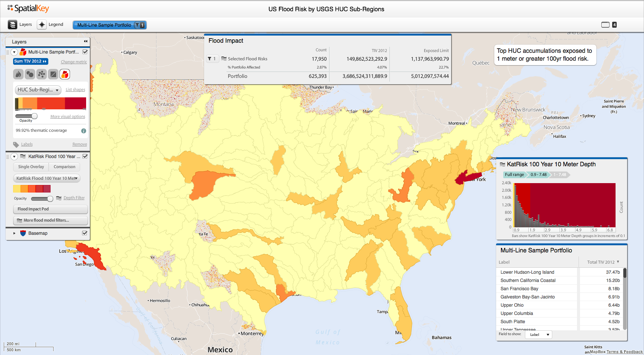Click the KatRisk depth histogram chart
Screen dimensions: 644x355
(x=565, y=205)
